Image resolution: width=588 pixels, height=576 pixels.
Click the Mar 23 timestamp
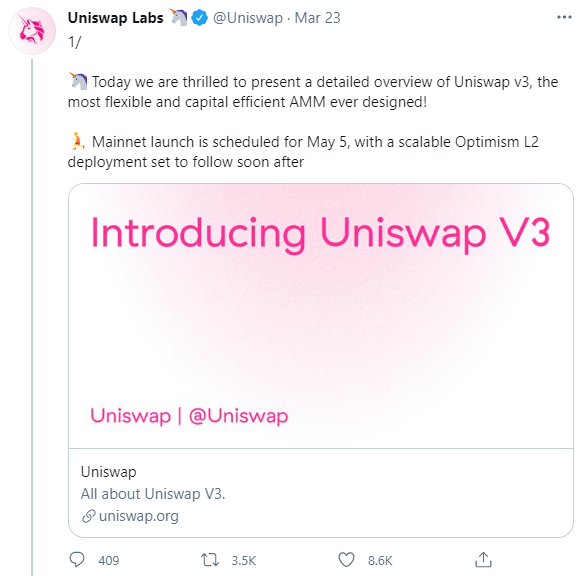(x=317, y=18)
